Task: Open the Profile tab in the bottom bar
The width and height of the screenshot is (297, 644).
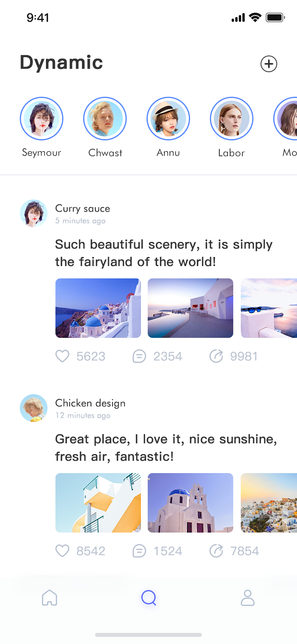Action: pyautogui.click(x=247, y=598)
